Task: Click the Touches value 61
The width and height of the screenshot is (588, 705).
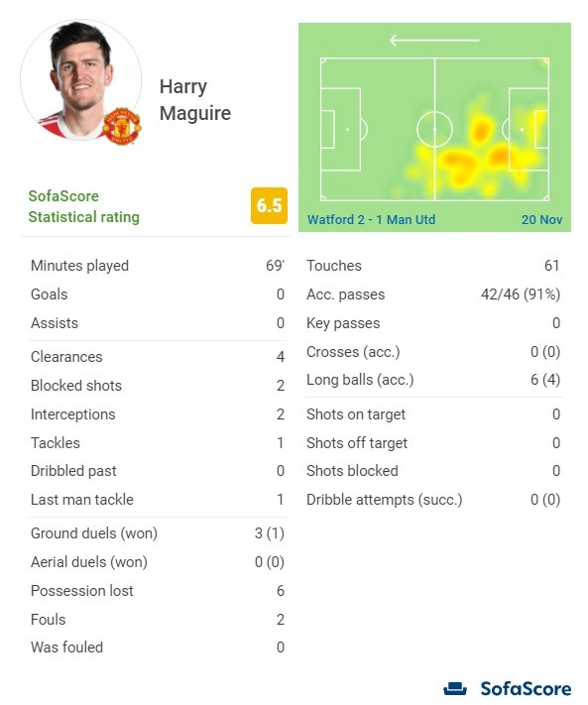Action: [x=551, y=266]
